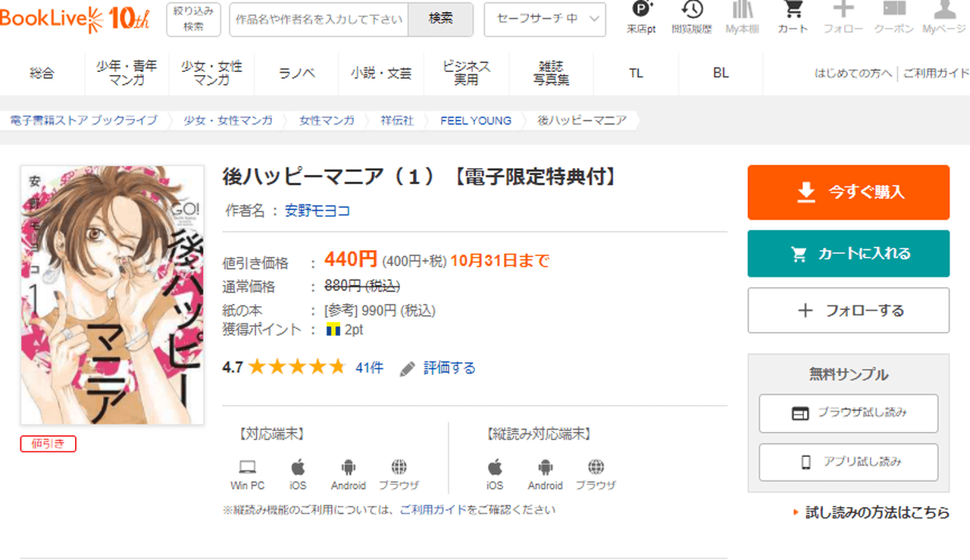970x560 pixels.
Task: Click the 今すぐ購入 buy now button
Action: (x=848, y=192)
